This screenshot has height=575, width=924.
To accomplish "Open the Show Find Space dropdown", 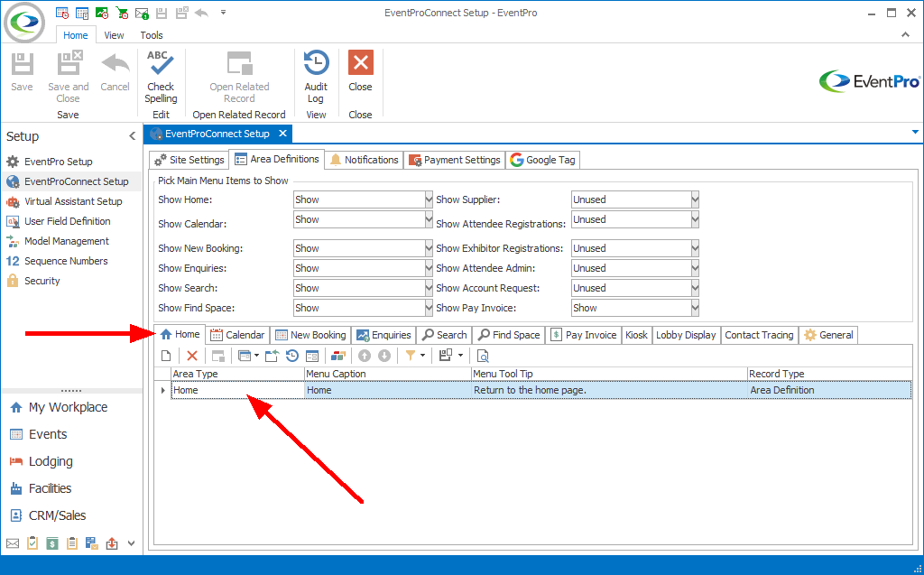I will pos(429,308).
